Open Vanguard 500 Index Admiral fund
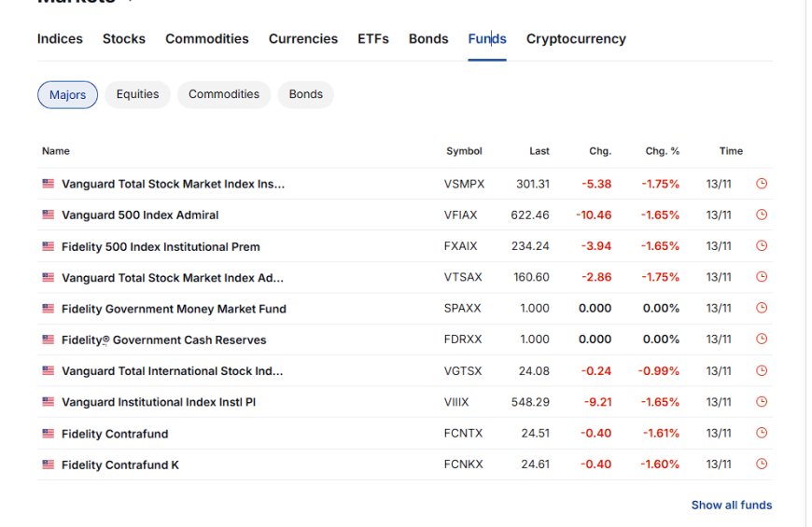Viewport: 812px width, 527px height. pos(140,215)
